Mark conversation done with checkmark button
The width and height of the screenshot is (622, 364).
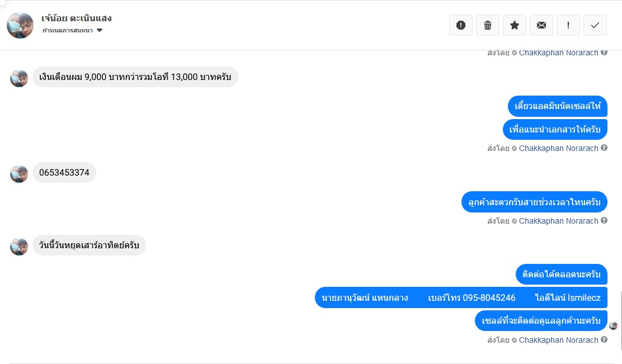tap(595, 25)
